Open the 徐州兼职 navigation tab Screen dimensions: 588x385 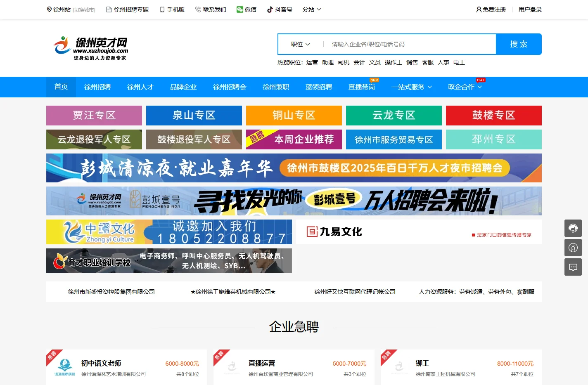[x=276, y=87]
